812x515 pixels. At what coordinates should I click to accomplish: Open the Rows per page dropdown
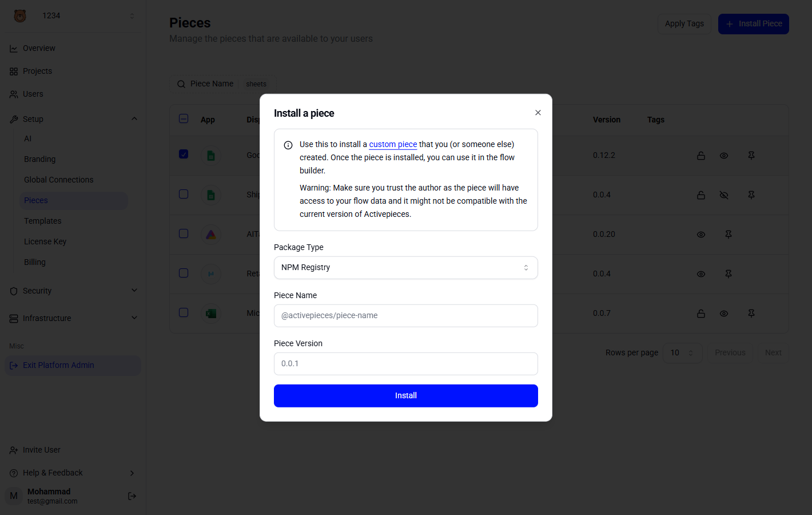[x=682, y=353]
